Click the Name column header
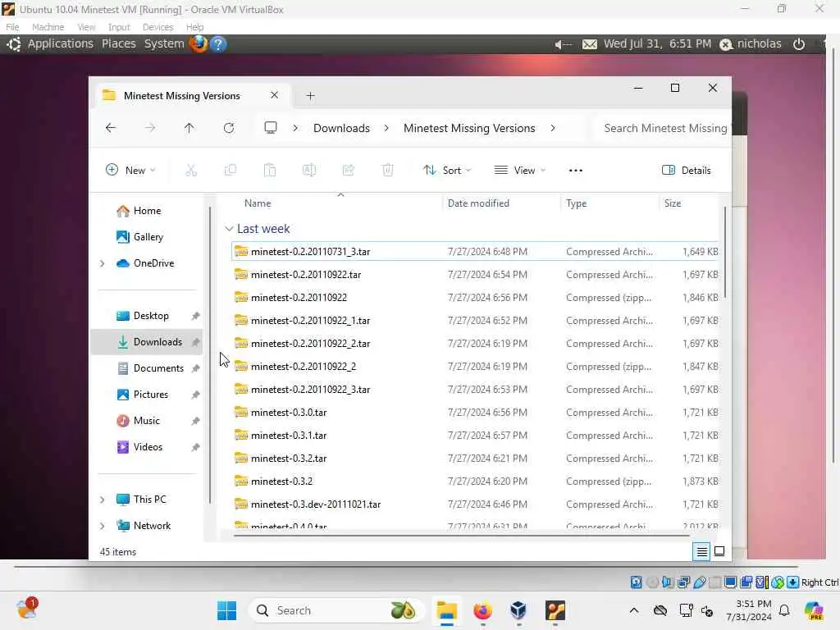The width and height of the screenshot is (840, 630). pos(257,203)
